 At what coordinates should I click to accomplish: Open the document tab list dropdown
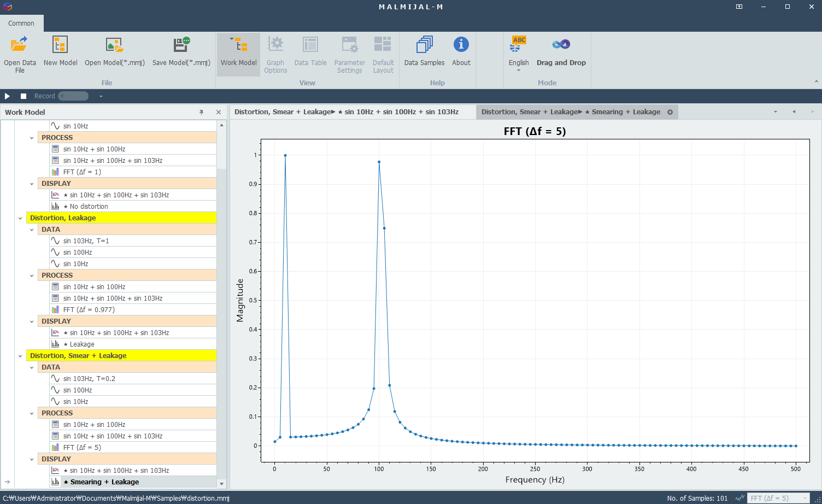(776, 112)
